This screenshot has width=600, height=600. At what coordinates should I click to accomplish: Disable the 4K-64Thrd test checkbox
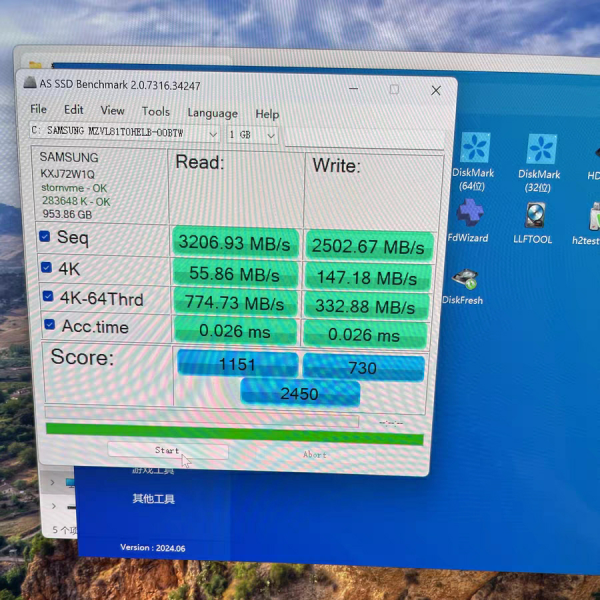point(47,297)
